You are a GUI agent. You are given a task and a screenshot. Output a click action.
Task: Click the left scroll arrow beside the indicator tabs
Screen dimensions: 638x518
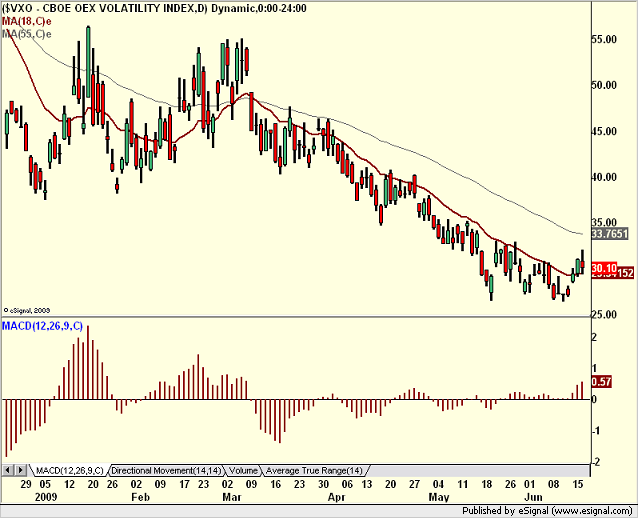click(8, 470)
